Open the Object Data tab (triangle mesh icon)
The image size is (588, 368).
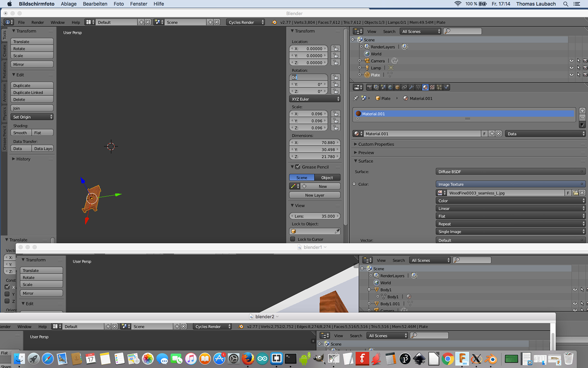pos(418,87)
